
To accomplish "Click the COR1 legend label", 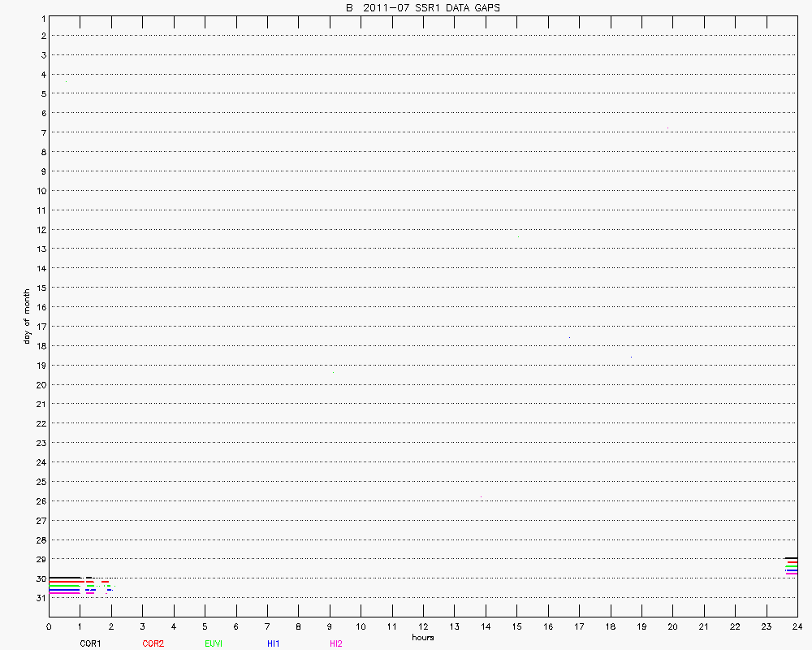I will pyautogui.click(x=89, y=643).
